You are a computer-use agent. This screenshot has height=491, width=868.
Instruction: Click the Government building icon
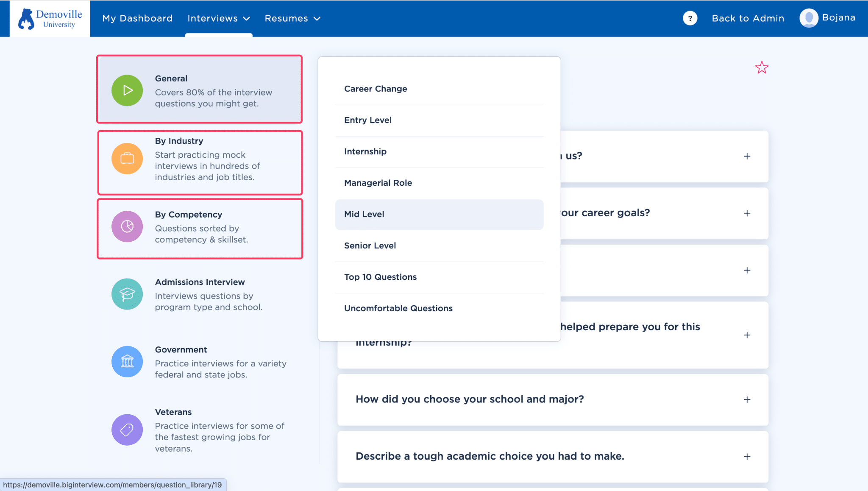tap(127, 361)
